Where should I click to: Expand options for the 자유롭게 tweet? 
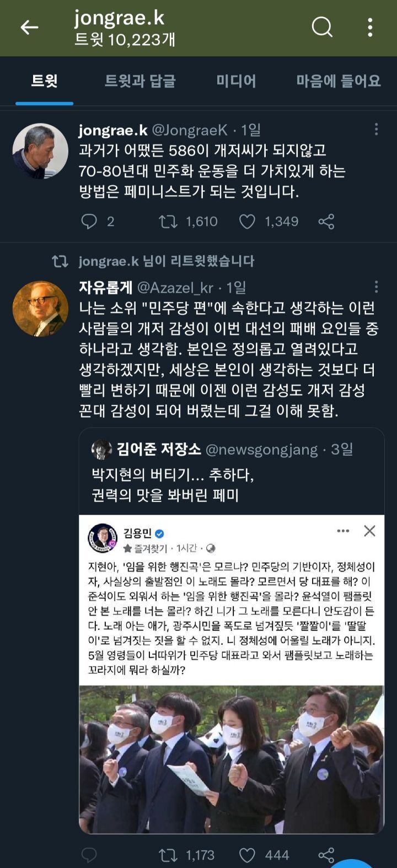(x=376, y=287)
